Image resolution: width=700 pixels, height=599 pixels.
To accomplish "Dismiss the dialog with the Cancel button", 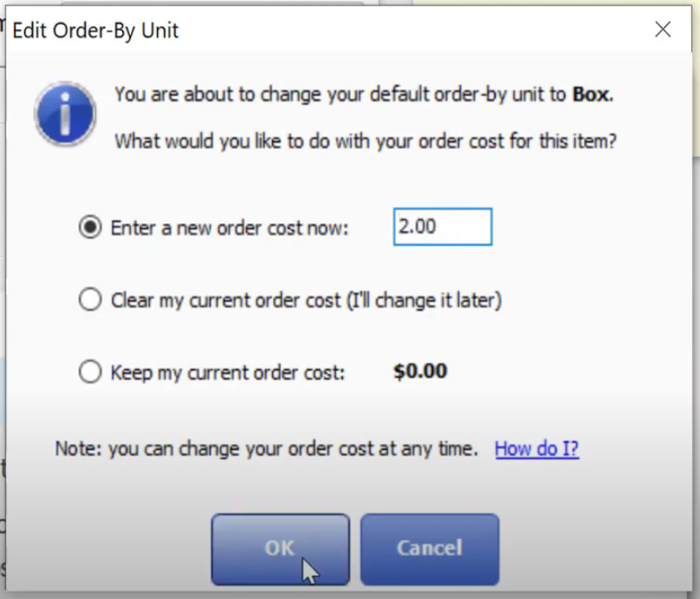I will click(x=430, y=549).
